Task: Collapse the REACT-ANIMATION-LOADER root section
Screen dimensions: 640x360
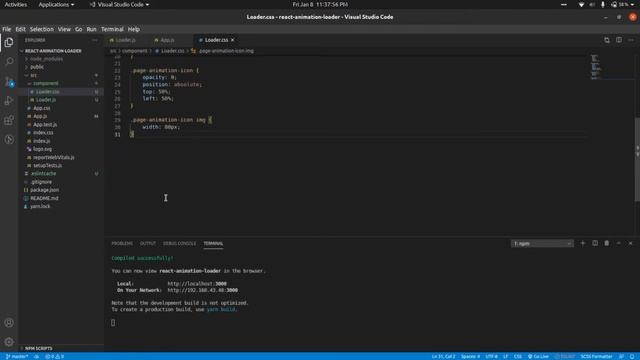Action: (53, 51)
